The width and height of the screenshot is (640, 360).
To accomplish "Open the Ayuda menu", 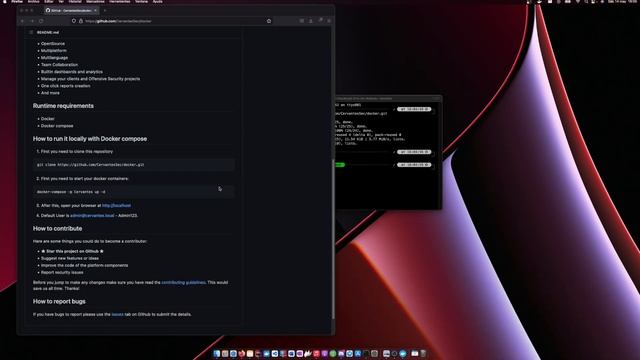I will [x=158, y=2].
